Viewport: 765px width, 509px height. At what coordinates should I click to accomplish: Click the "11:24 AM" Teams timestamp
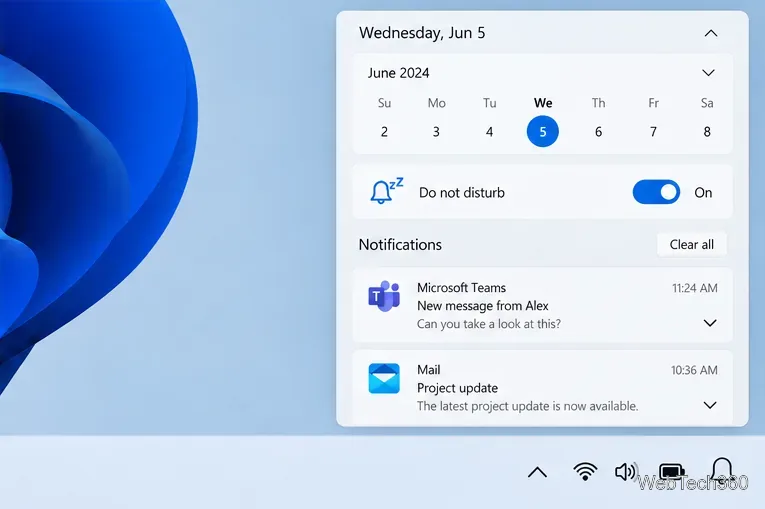pos(695,288)
